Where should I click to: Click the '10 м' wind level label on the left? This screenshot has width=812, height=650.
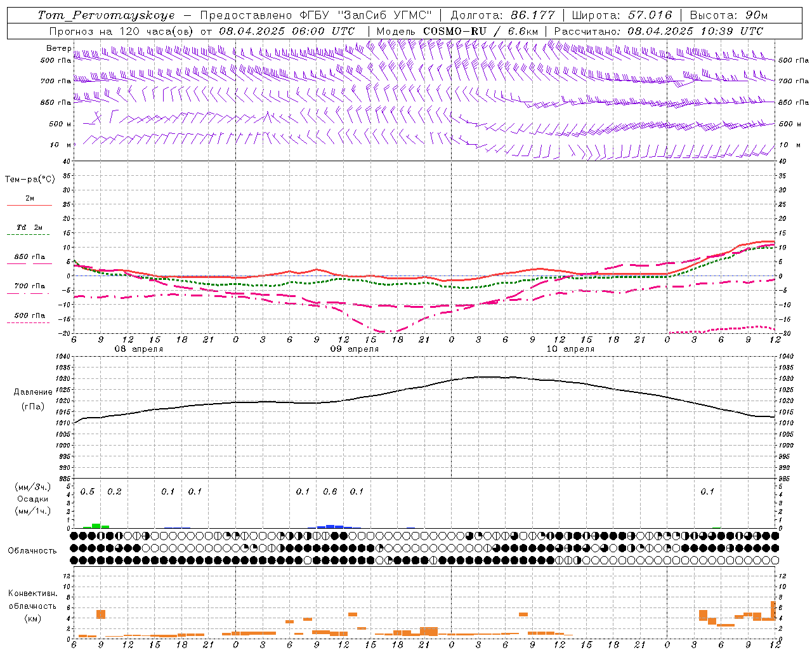(60, 145)
